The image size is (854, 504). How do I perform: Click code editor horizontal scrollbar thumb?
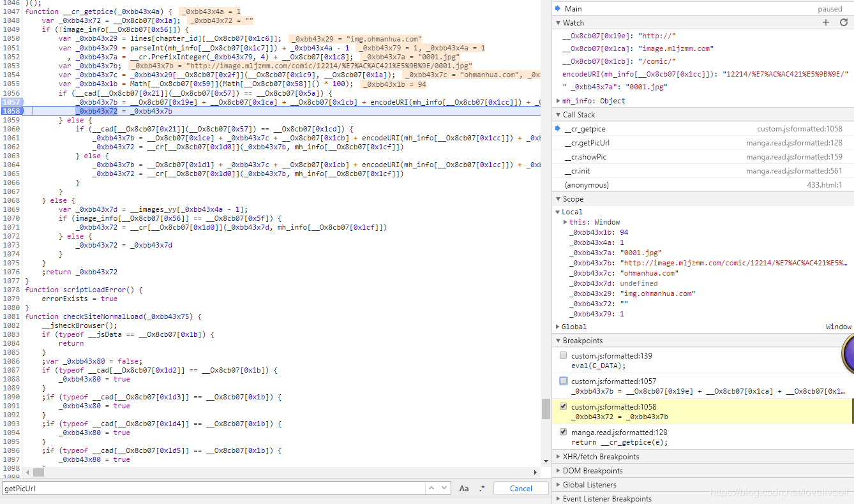point(38,472)
